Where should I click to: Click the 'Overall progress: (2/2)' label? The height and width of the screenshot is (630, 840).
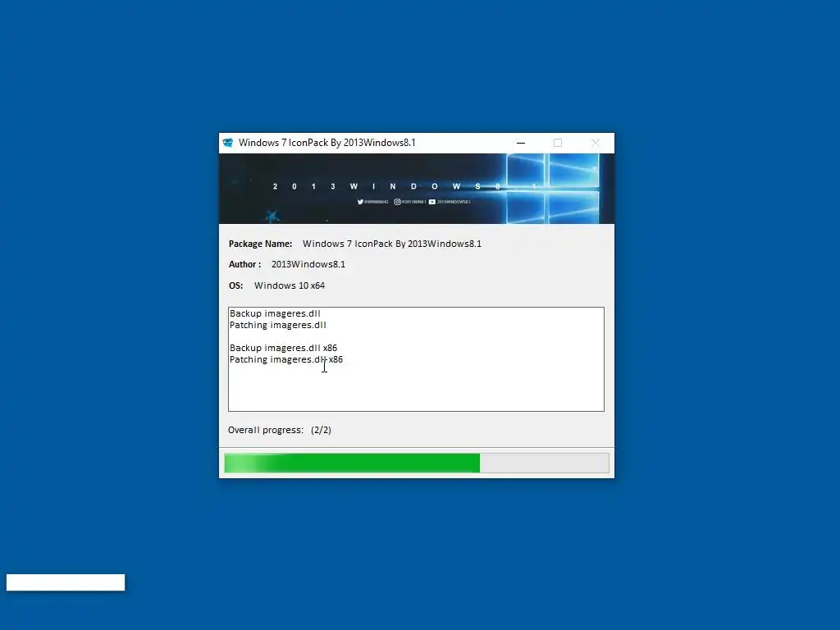click(280, 430)
